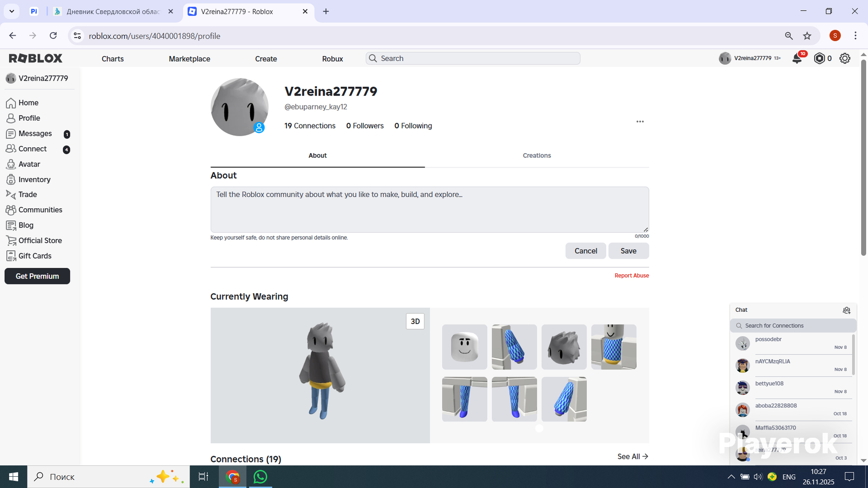Open Home in the sidebar

(x=22, y=103)
